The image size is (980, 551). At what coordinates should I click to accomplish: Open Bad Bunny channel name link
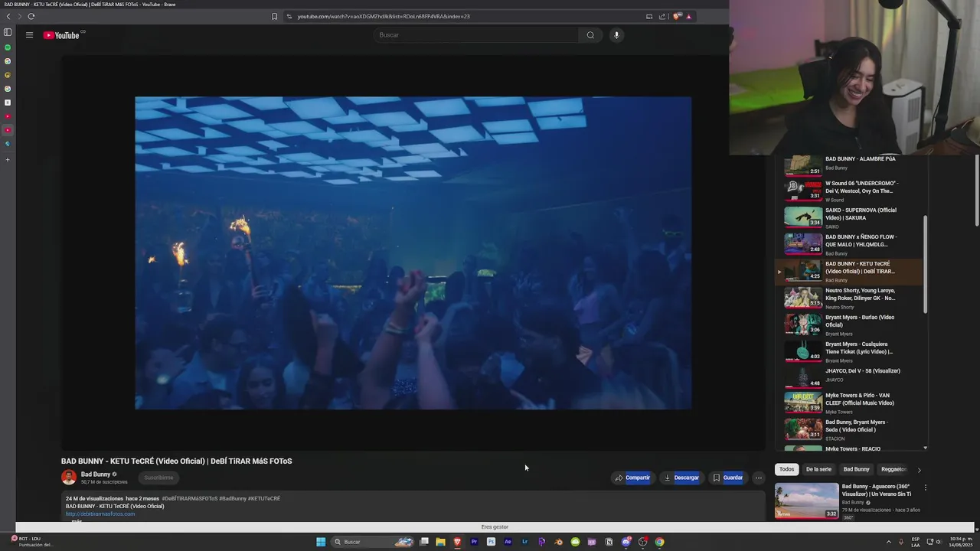pos(96,474)
